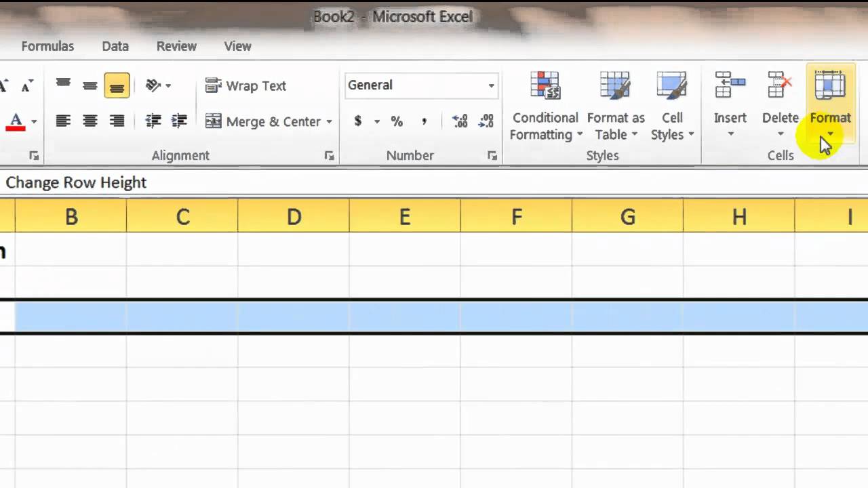Apply the red font color button
This screenshot has height=488, width=868.
15,122
